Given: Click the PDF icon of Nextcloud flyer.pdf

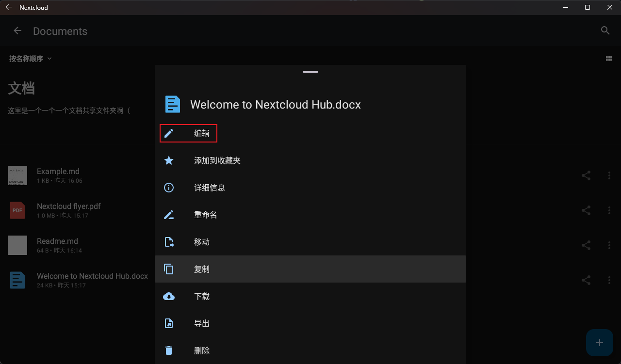Looking at the screenshot, I should [17, 210].
